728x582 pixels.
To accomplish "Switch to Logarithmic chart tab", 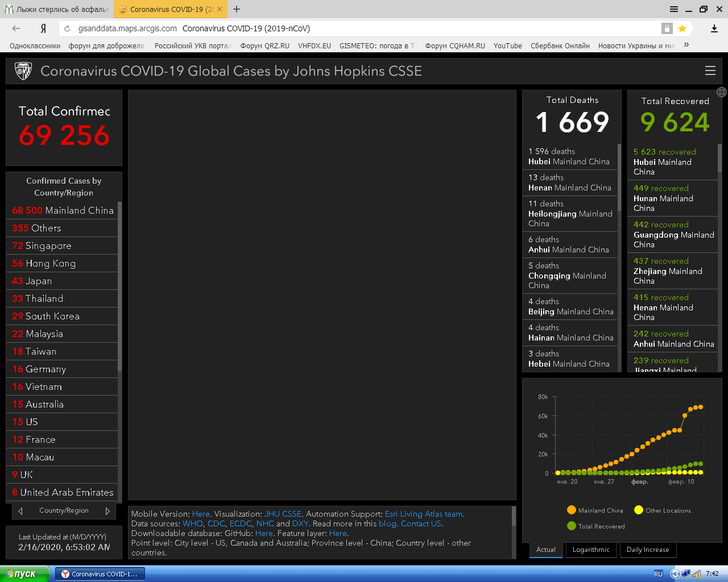I will [x=591, y=550].
